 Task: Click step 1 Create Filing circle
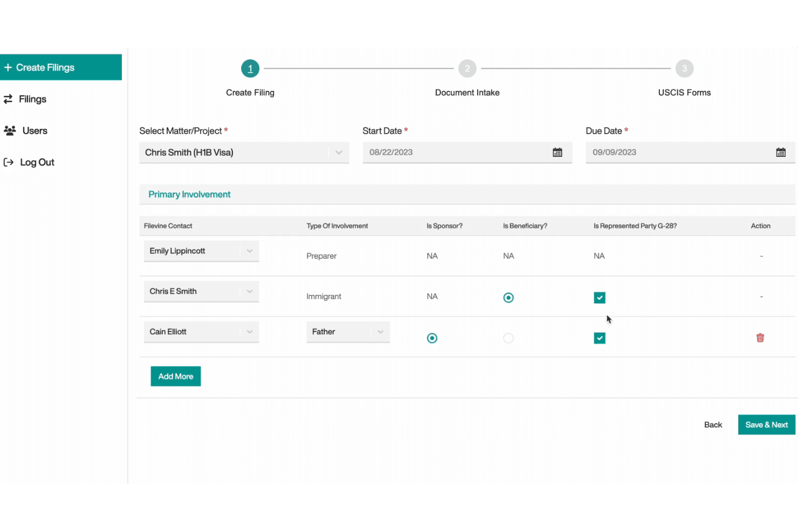click(x=250, y=68)
